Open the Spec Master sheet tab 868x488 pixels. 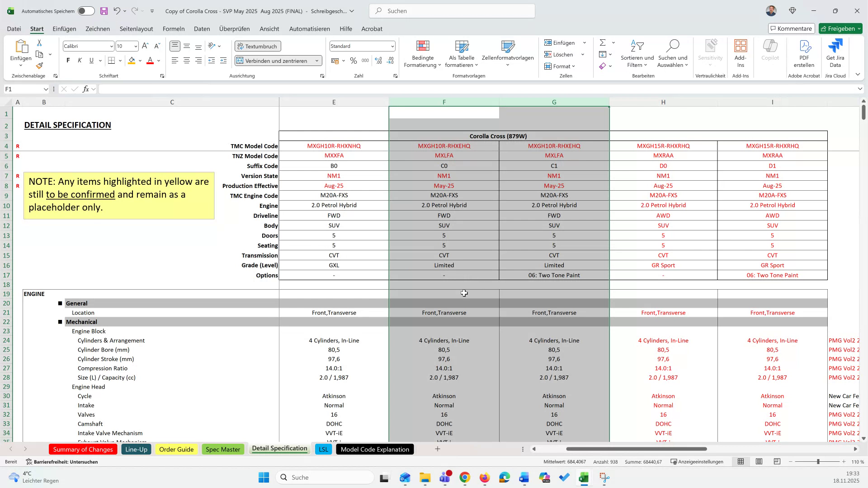[223, 449]
